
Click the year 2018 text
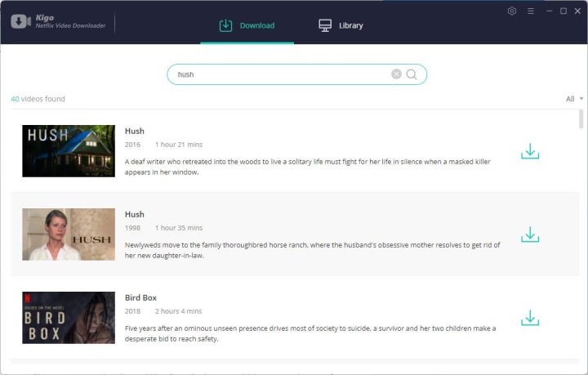click(133, 311)
